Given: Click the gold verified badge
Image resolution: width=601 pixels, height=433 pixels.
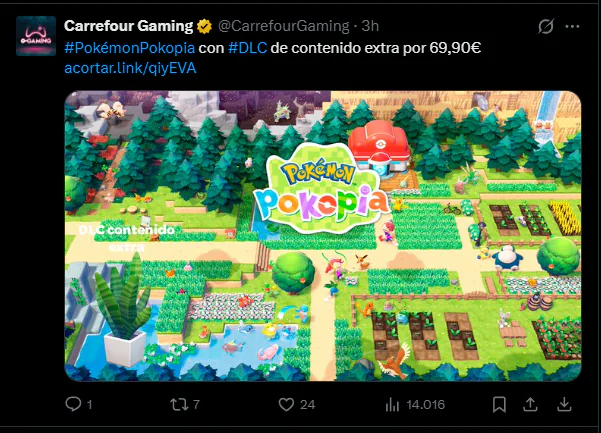Looking at the screenshot, I should [204, 26].
